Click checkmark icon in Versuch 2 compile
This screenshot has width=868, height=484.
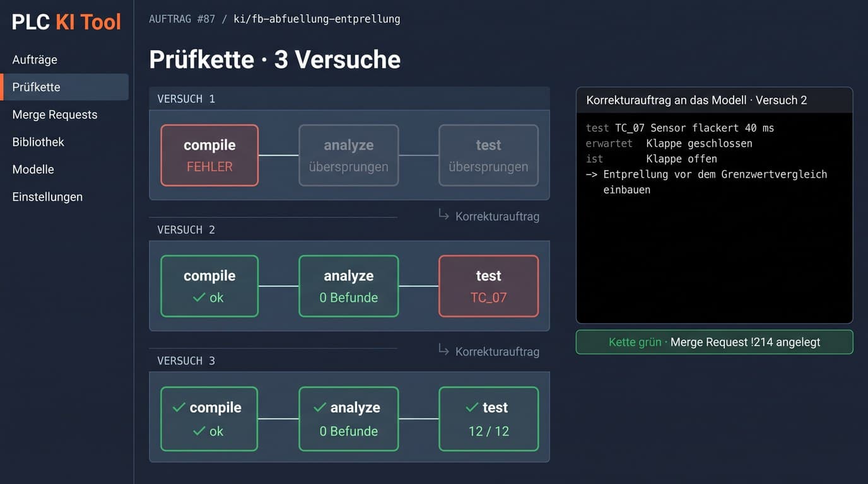[x=199, y=297]
